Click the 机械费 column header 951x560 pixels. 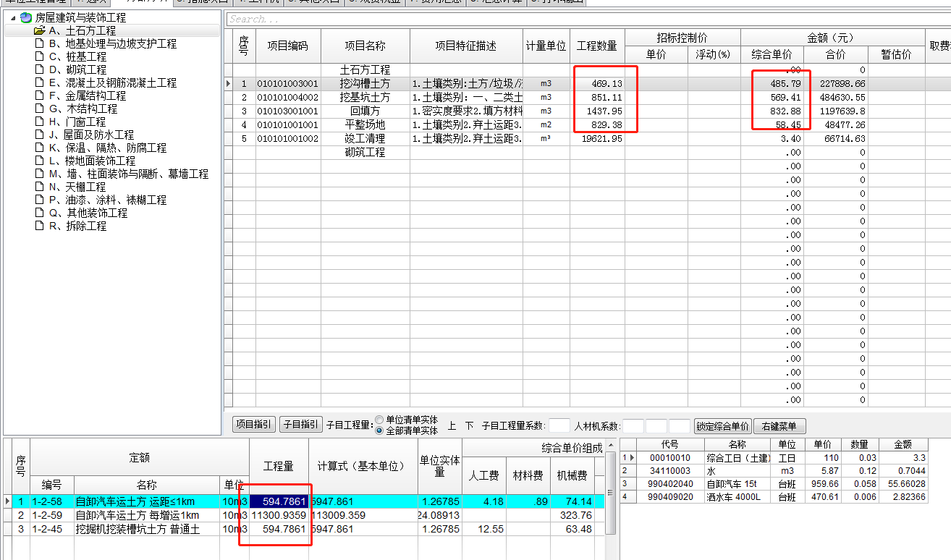(x=572, y=475)
